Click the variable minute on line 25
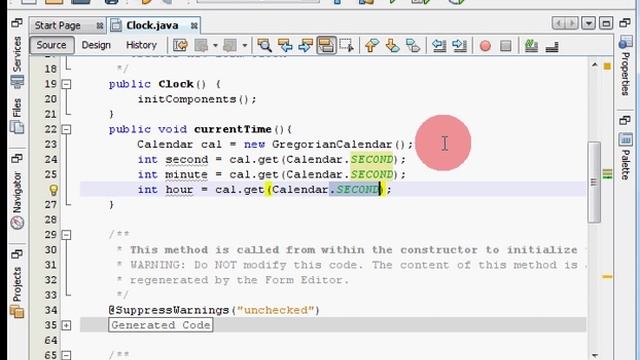640x360 pixels. [186, 175]
